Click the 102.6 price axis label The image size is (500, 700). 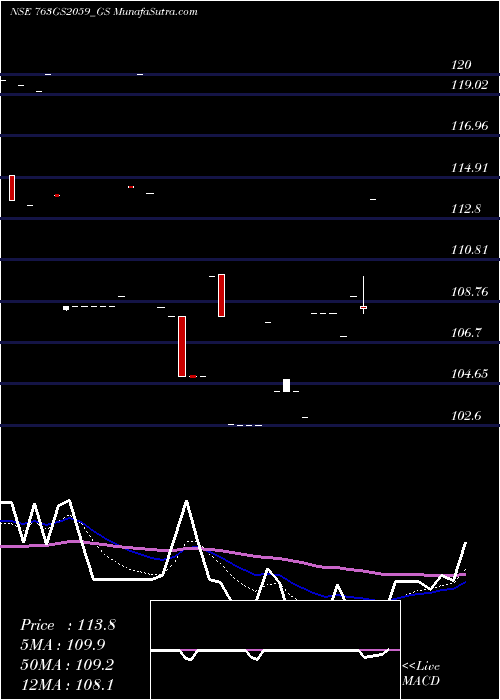tap(466, 416)
